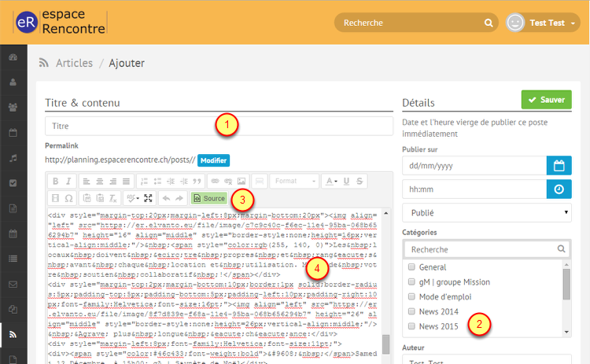Viewport: 590px width, 364px height.
Task: Click the search magnifier in the top bar
Action: 489,23
